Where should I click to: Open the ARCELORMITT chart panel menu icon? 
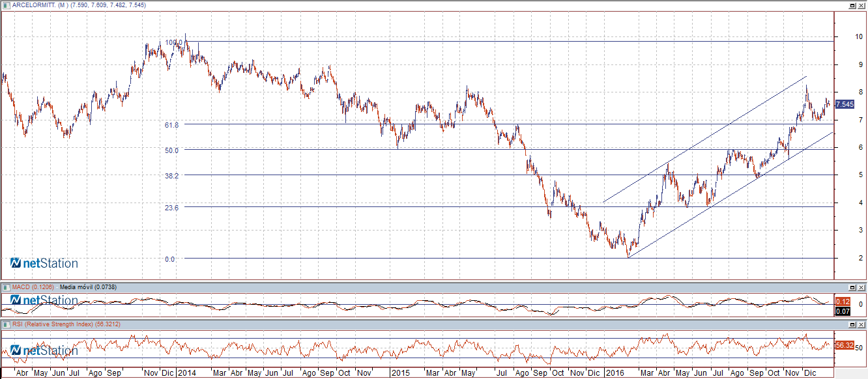[7, 5]
